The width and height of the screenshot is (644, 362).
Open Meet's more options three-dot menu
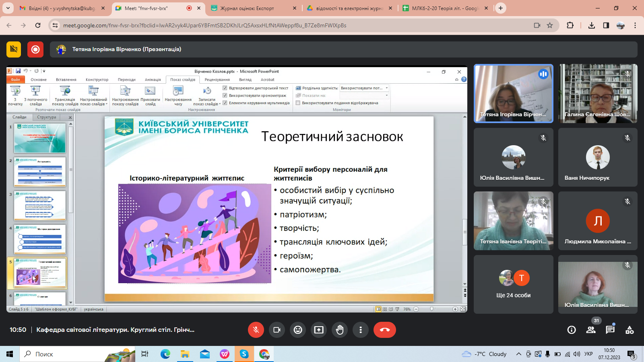pyautogui.click(x=361, y=330)
